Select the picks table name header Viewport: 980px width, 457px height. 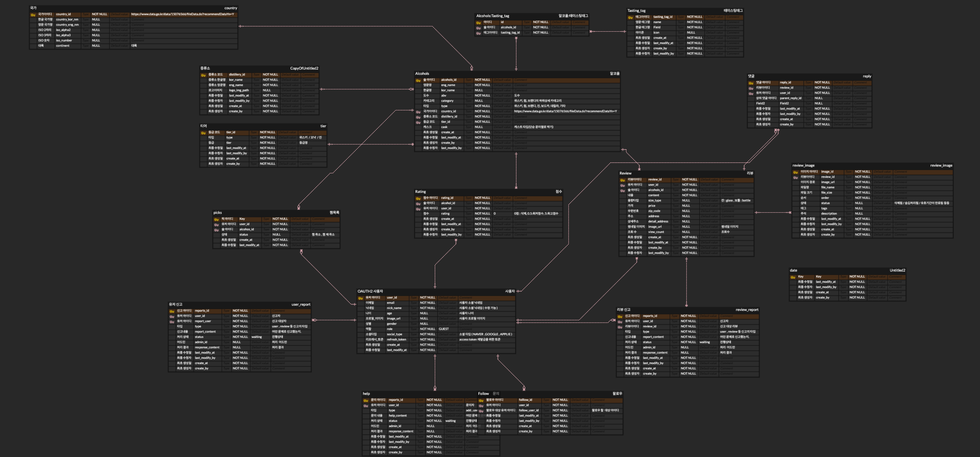(x=217, y=212)
